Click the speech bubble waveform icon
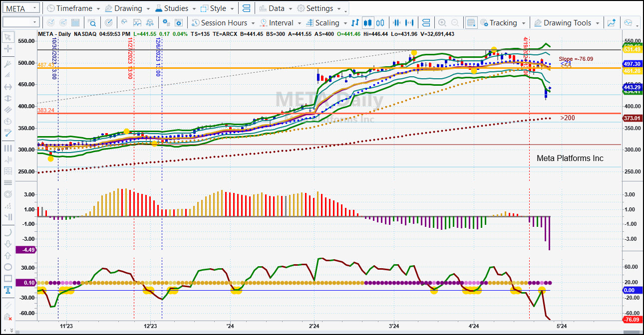644x335 pixels. pyautogui.click(x=628, y=23)
